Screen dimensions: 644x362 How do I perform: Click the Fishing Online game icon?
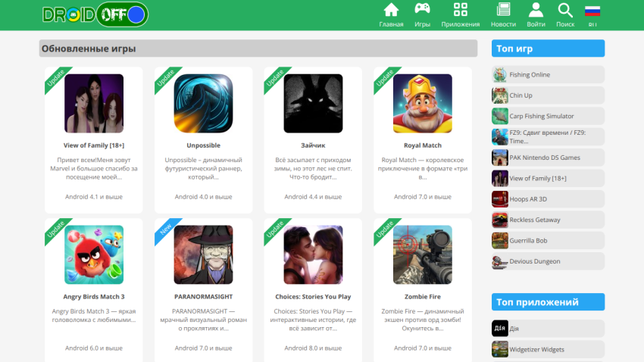[500, 75]
